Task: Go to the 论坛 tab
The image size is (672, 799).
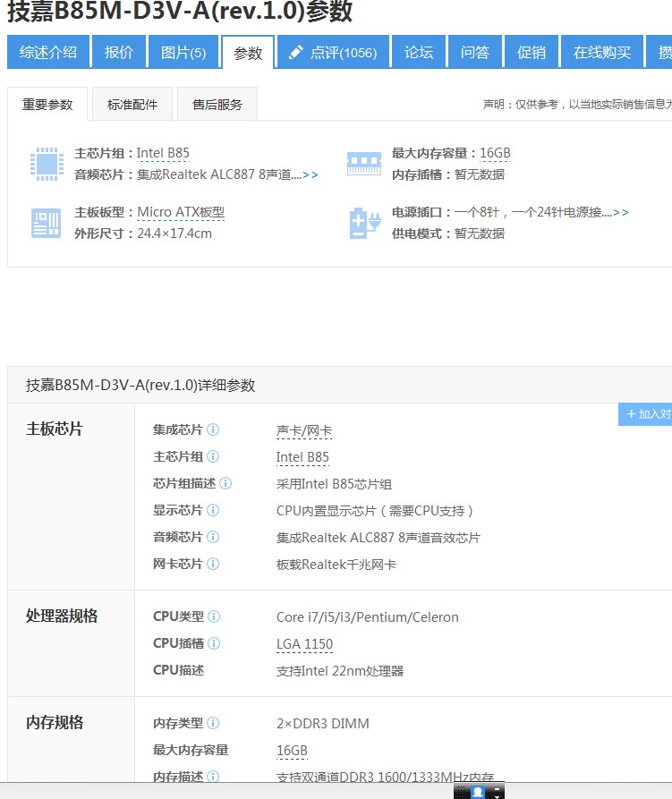Action: (x=419, y=52)
